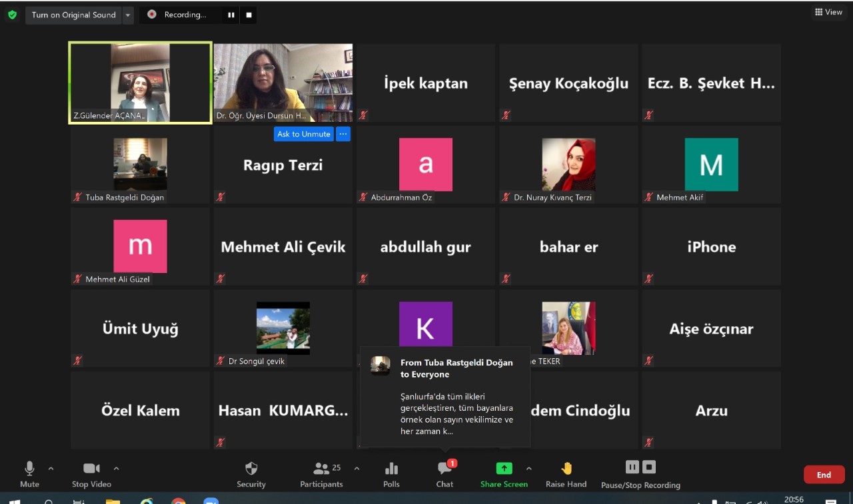853x504 pixels.
Task: Click the Raise Hand icon
Action: click(x=566, y=469)
